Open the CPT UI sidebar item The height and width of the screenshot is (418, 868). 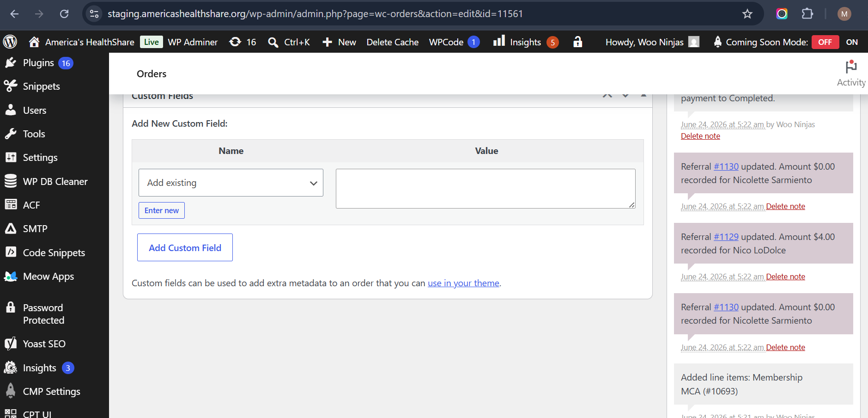coord(37,413)
